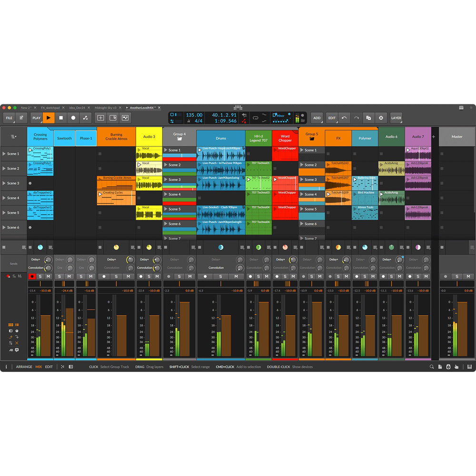Open the ADD dropdown menu
476x476 pixels.
point(317,118)
